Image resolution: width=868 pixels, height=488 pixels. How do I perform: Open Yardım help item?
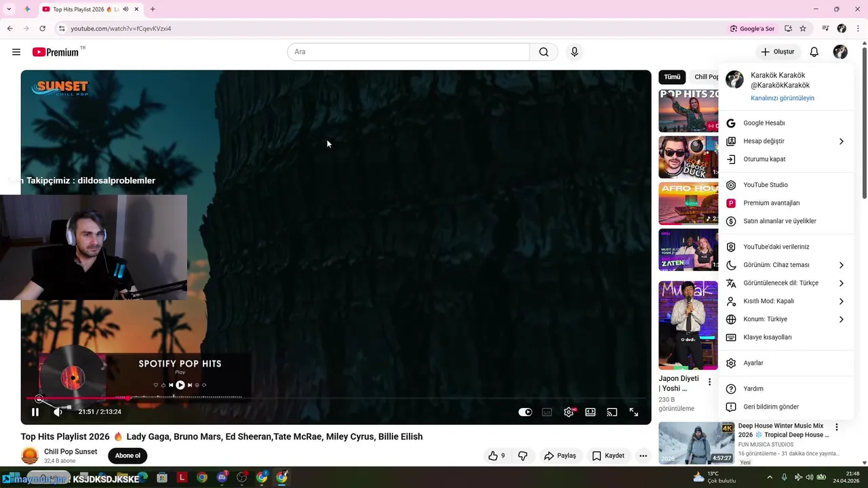tap(785, 389)
